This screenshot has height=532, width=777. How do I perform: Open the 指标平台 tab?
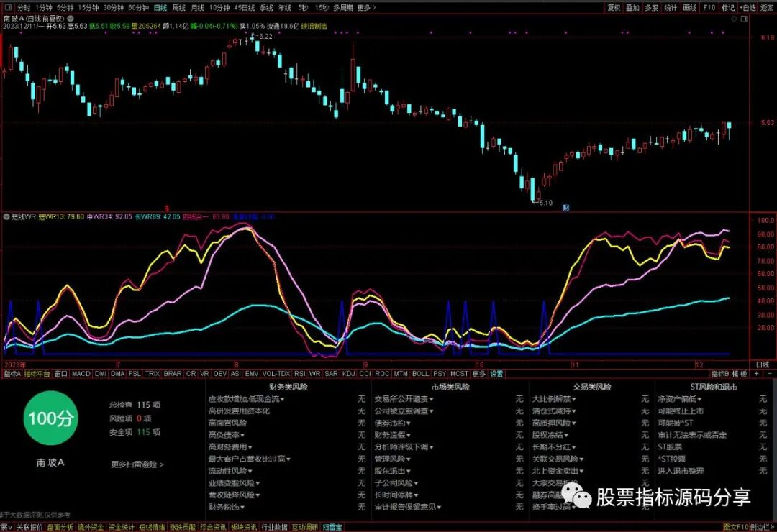[37, 374]
